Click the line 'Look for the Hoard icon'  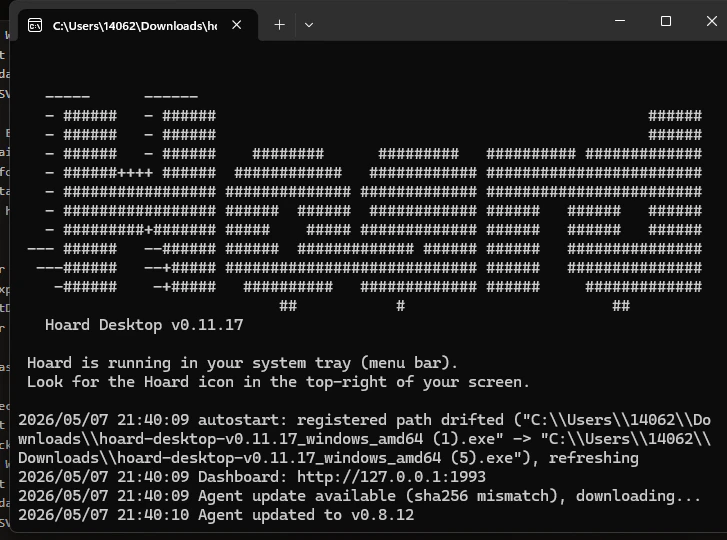click(278, 381)
